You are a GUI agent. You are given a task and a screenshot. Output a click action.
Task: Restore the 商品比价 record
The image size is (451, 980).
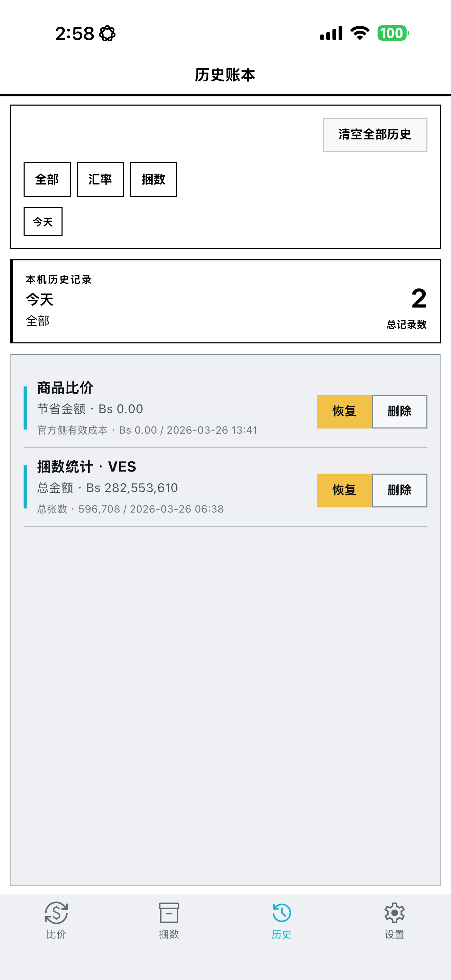344,411
